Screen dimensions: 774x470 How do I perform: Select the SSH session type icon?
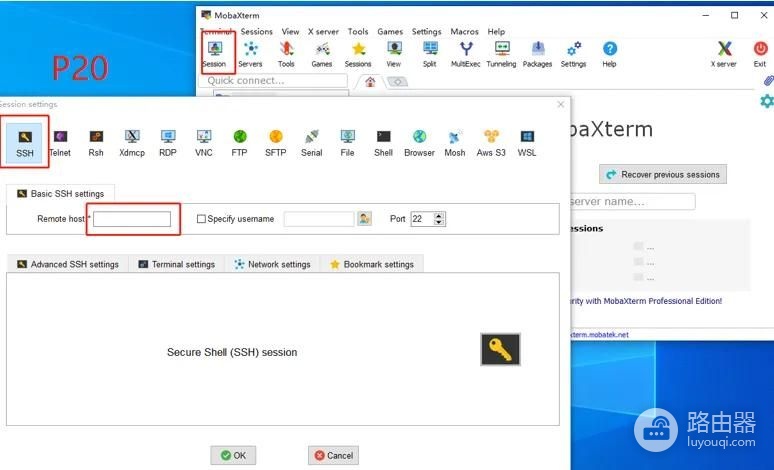tap(25, 142)
